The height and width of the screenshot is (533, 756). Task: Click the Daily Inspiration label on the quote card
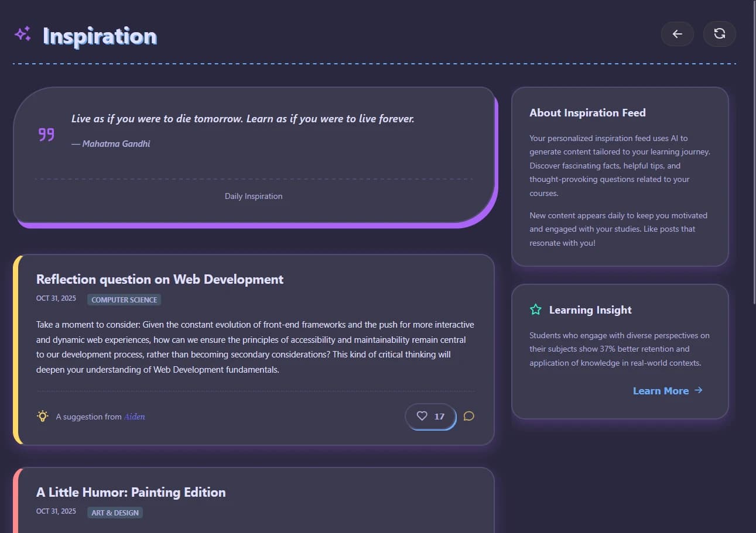pyautogui.click(x=253, y=196)
